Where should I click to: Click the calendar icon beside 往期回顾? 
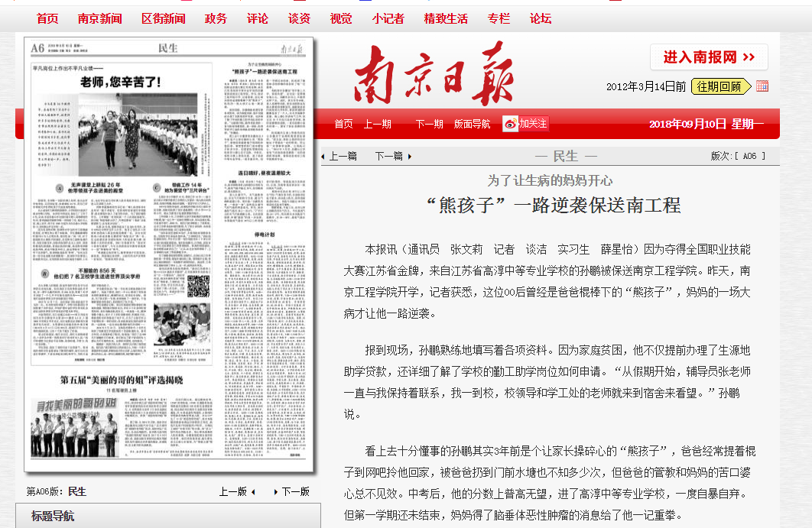[762, 86]
